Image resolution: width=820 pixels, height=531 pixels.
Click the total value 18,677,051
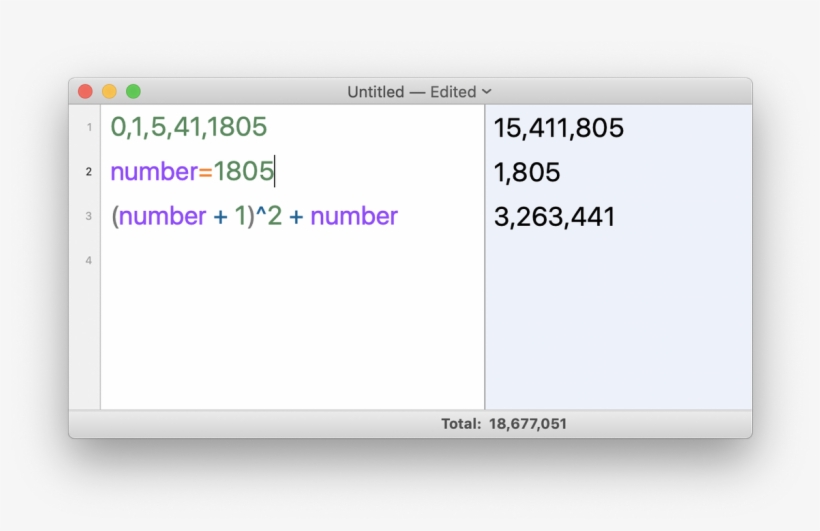[527, 424]
